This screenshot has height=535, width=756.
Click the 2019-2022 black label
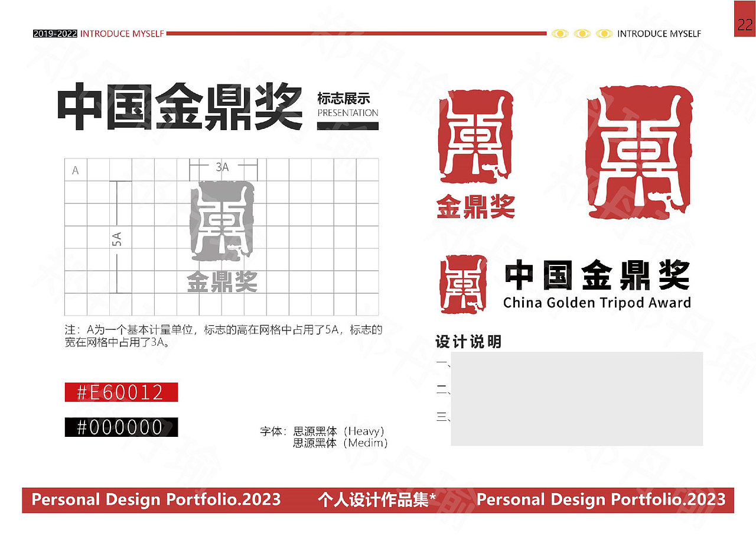point(55,34)
